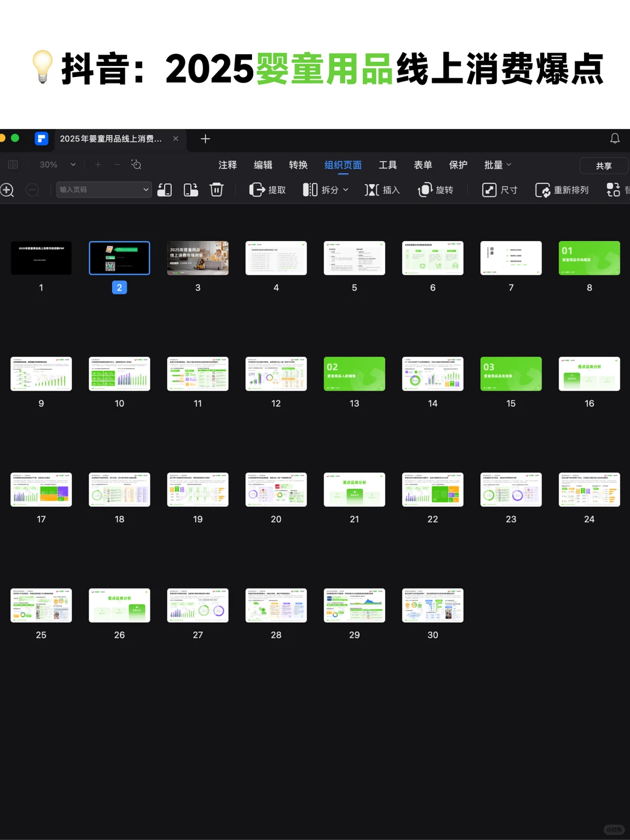Select page 4 thumbnail
The image size is (630, 840).
click(x=276, y=258)
